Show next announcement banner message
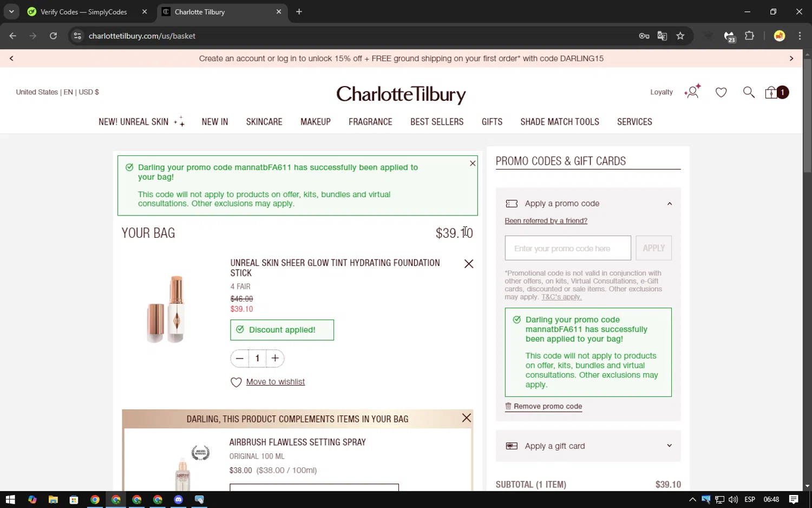This screenshot has height=508, width=812. tap(791, 58)
